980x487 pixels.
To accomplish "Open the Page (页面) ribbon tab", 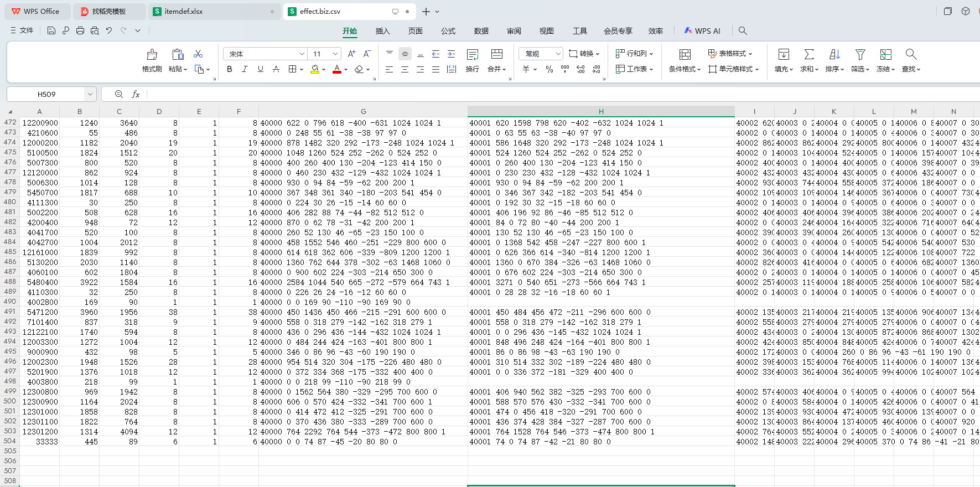I will coord(416,31).
